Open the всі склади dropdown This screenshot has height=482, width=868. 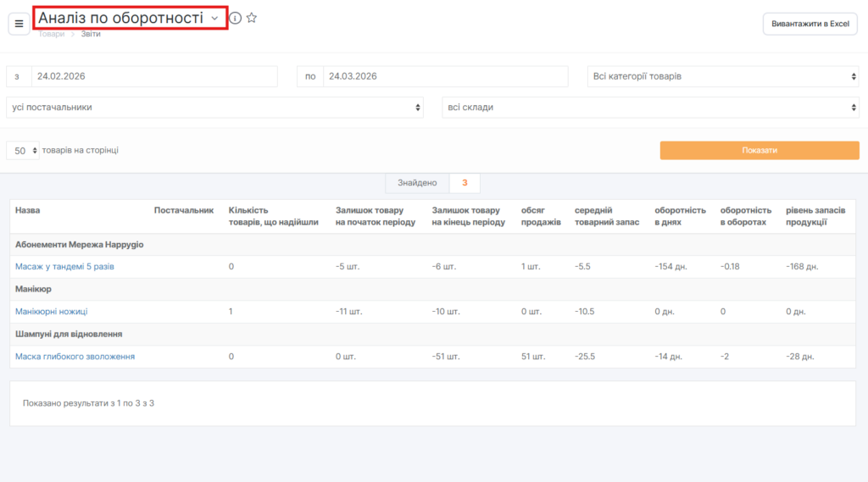650,108
